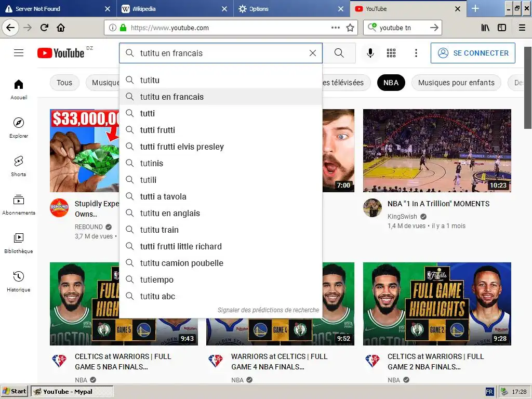Viewport: 532px width, 399px height.
Task: Choose the suggestion tutitu train
Action: point(221,230)
